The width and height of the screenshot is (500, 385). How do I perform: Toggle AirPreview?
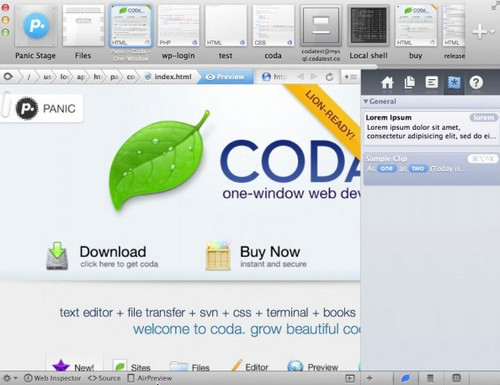[150, 378]
